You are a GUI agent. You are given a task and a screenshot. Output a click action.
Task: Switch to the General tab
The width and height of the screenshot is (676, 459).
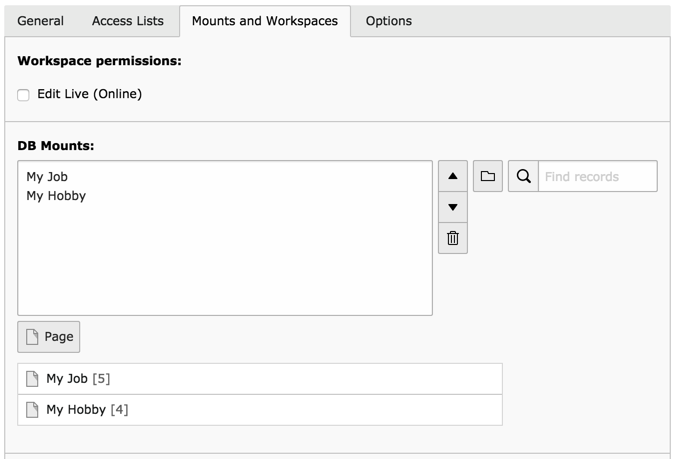coord(40,21)
